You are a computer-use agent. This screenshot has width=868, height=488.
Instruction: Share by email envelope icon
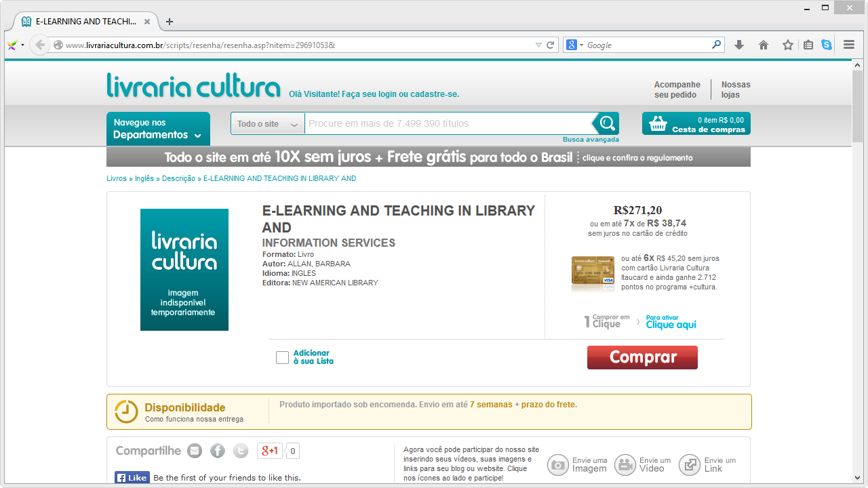click(195, 451)
